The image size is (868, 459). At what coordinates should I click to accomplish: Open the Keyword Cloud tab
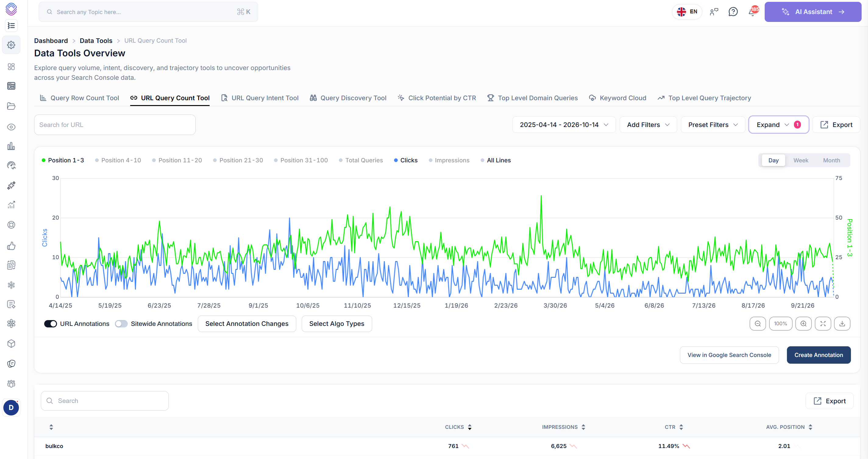pos(617,98)
